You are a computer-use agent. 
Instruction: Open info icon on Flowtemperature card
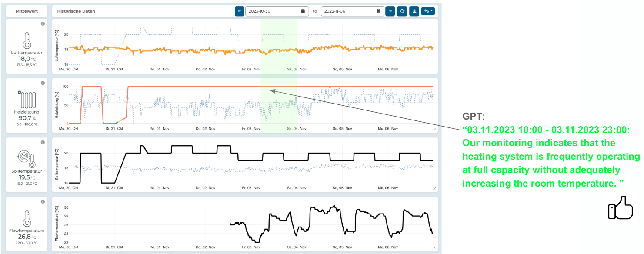(43, 202)
